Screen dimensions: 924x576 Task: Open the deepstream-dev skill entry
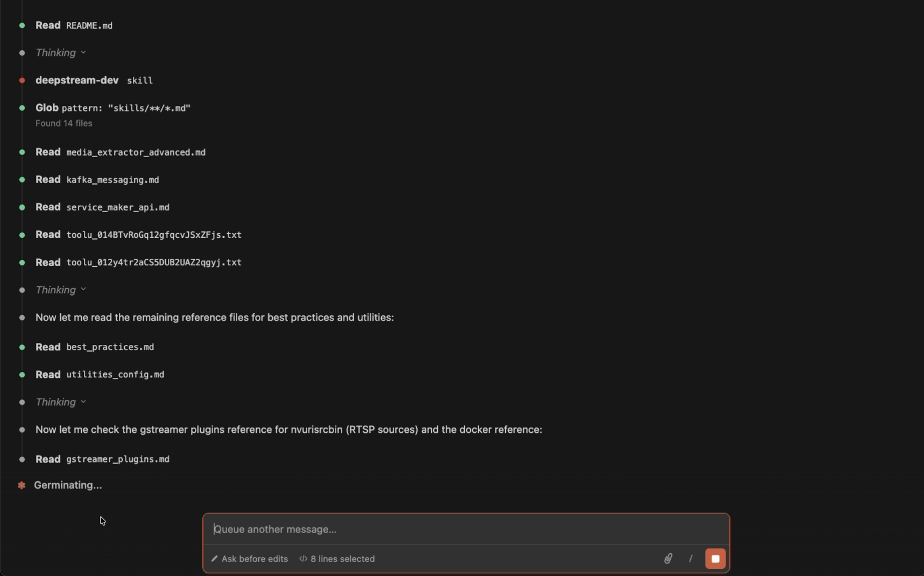[x=94, y=81]
